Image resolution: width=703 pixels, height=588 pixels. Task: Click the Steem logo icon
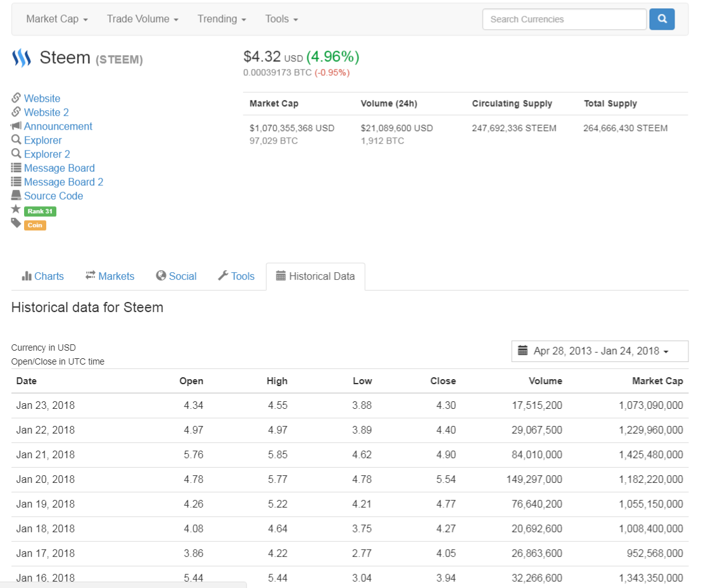[x=22, y=59]
